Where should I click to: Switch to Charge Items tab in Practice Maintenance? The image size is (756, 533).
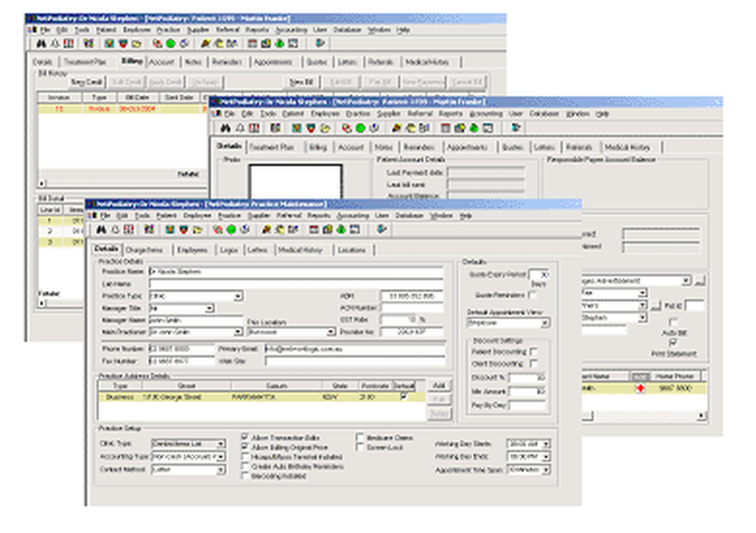tap(144, 249)
